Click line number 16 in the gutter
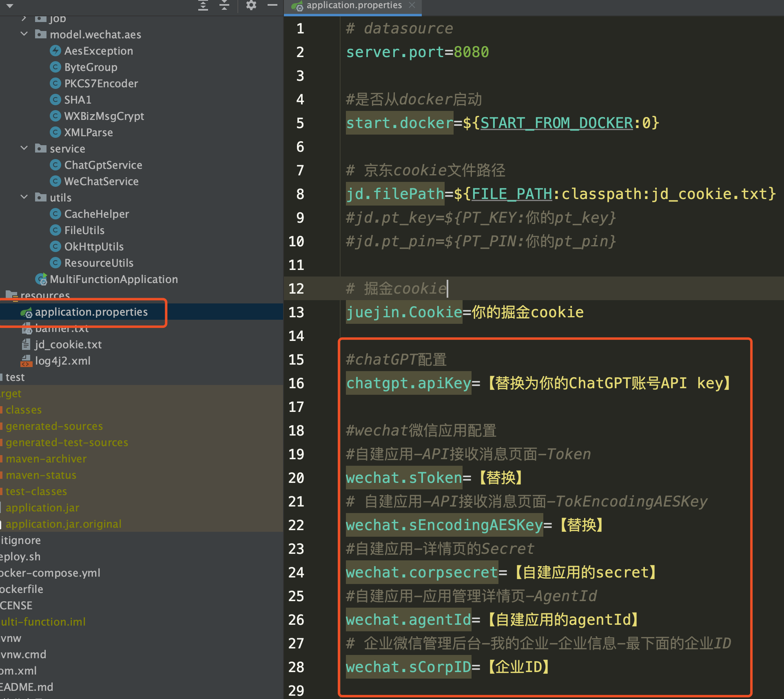Image resolution: width=784 pixels, height=699 pixels. click(x=297, y=383)
